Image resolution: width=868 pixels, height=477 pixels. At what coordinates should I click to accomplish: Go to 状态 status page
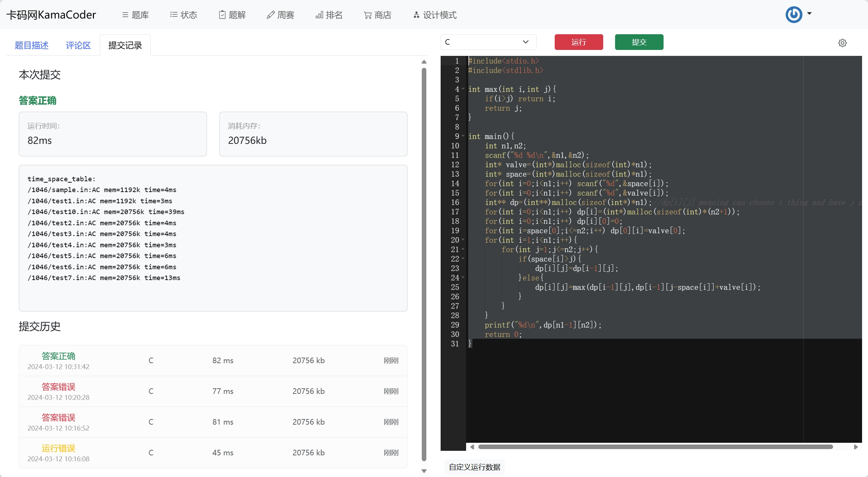coord(184,15)
